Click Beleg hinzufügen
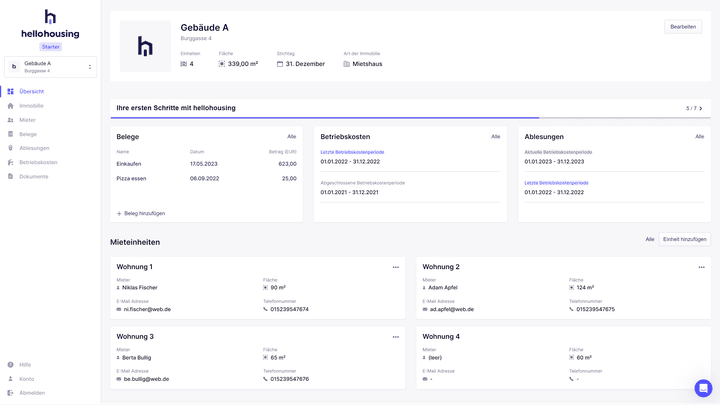 coord(141,214)
